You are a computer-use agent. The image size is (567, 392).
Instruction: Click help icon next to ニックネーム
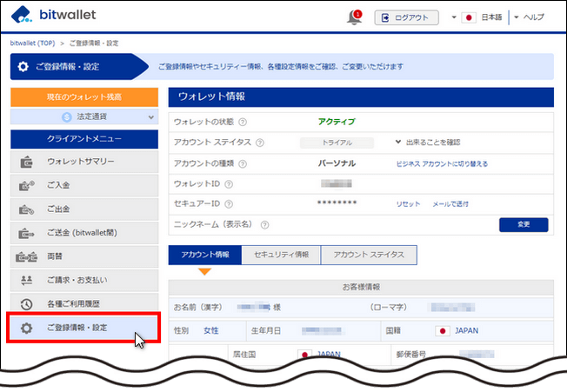click(x=264, y=225)
